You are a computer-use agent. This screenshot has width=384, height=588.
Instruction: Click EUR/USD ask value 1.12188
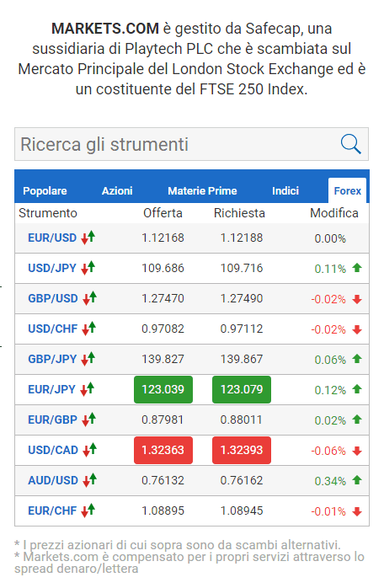click(x=242, y=238)
